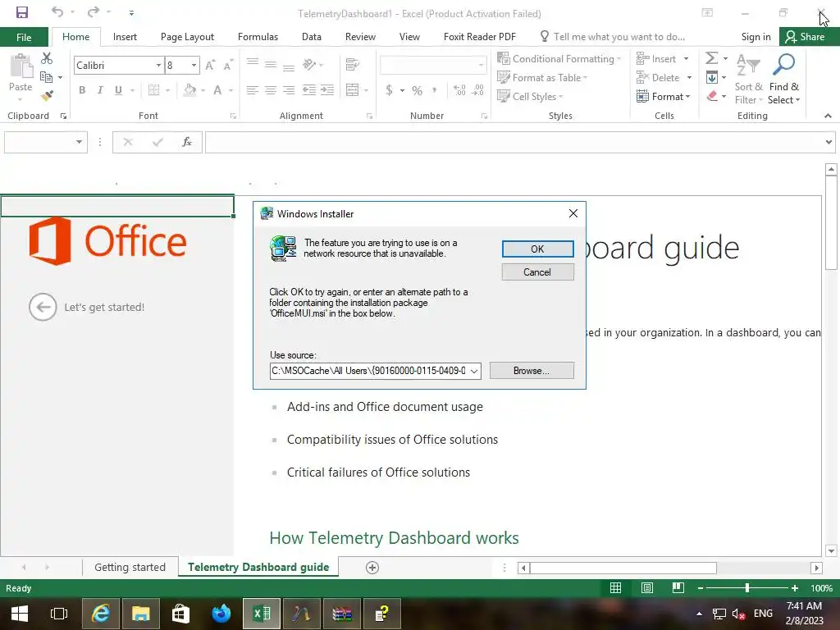The width and height of the screenshot is (840, 630).
Task: Switch to the Getting started sheet tab
Action: pos(130,568)
